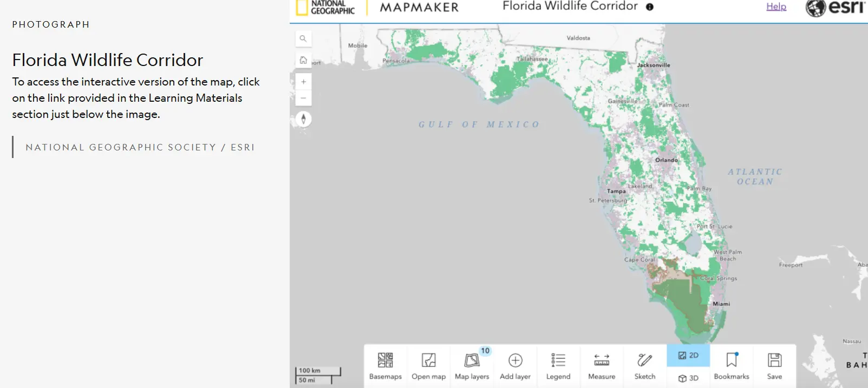Reset the compass orientation

pyautogui.click(x=303, y=119)
